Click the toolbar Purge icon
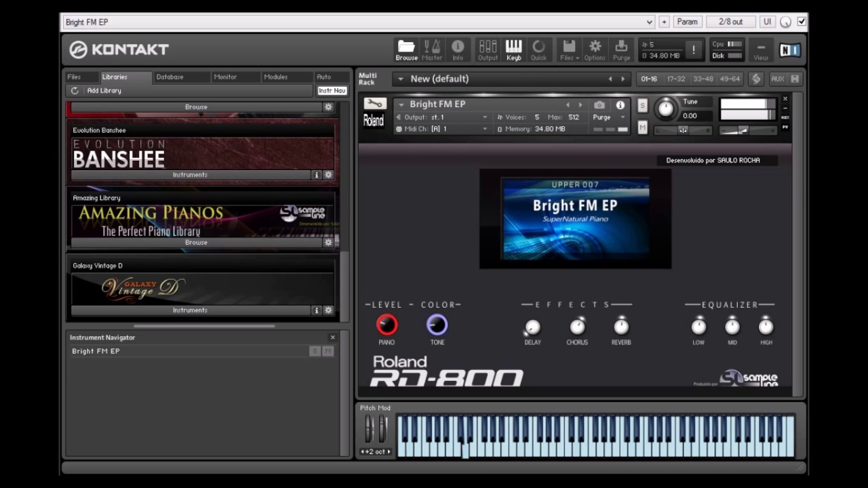The height and width of the screenshot is (488, 868). click(x=621, y=49)
